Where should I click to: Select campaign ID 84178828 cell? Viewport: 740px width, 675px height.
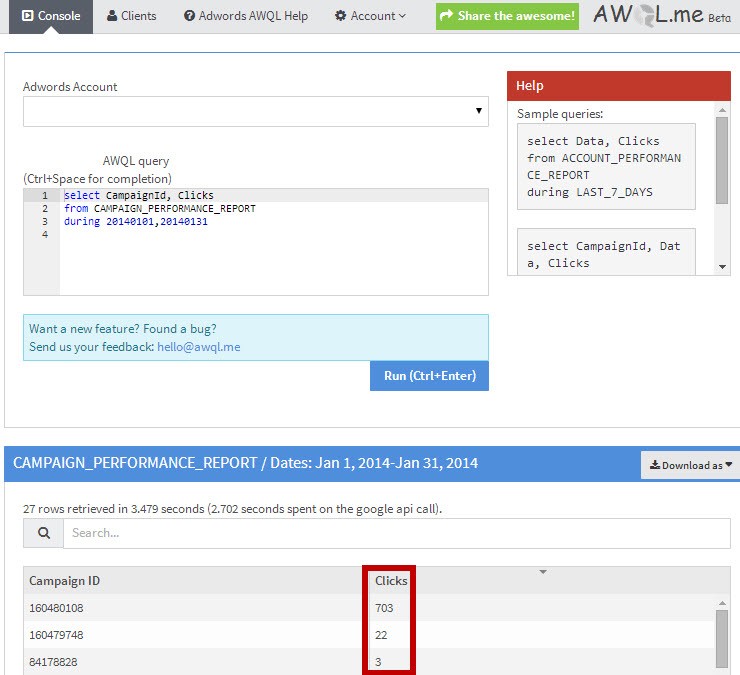[x=53, y=662]
